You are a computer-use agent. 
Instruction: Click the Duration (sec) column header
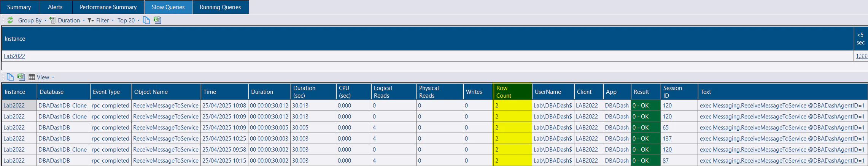click(x=313, y=92)
